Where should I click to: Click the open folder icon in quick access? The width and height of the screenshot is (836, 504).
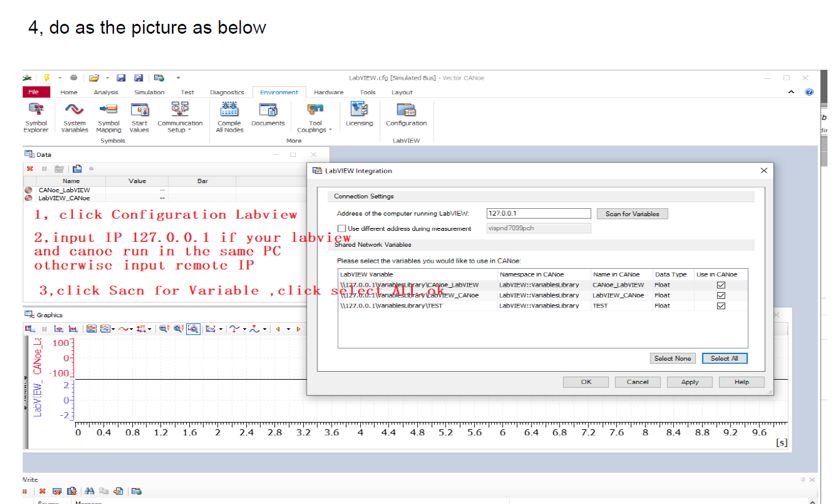tap(94, 78)
